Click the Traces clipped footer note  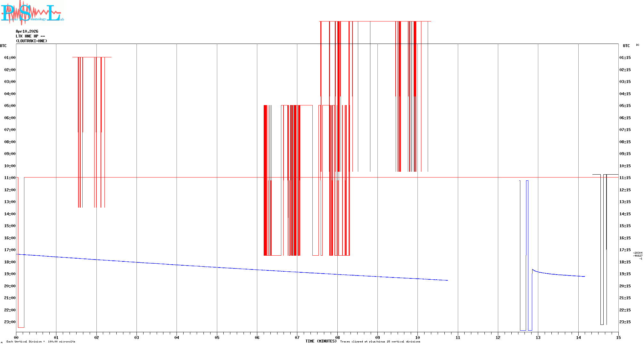pos(380,342)
